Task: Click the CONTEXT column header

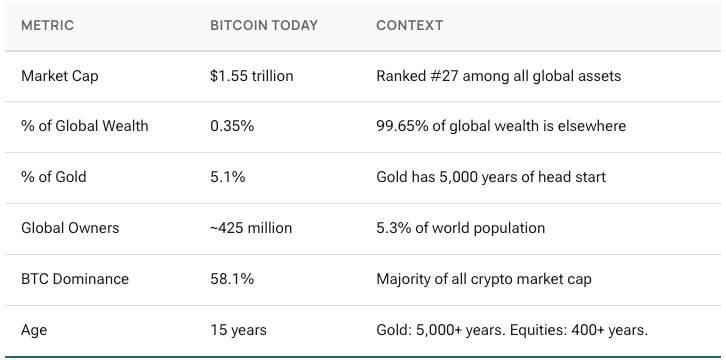Action: (409, 25)
